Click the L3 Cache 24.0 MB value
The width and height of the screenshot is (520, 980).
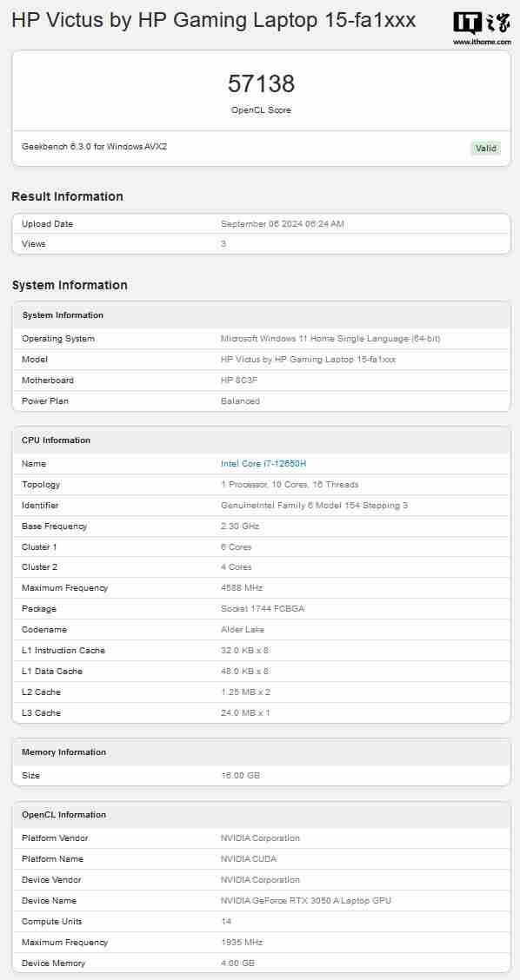tap(245, 712)
